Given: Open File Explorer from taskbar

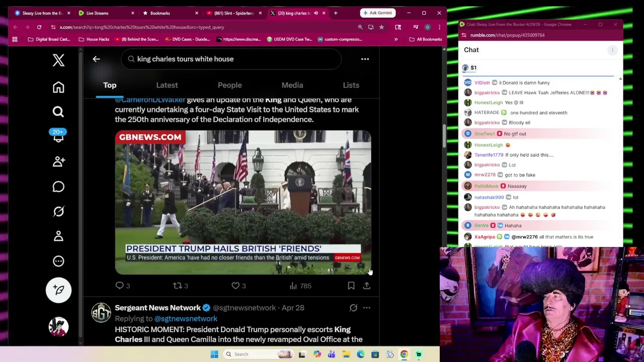Looking at the screenshot, I should pyautogui.click(x=346, y=354).
